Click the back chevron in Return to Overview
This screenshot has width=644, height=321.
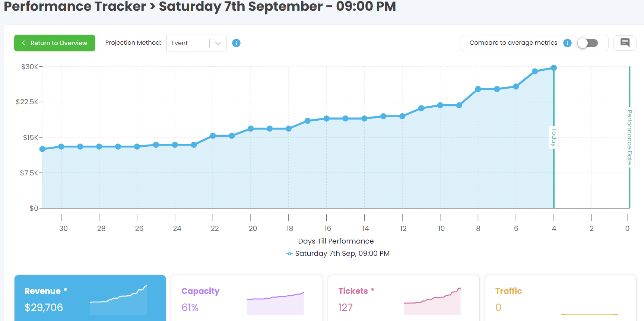click(23, 43)
